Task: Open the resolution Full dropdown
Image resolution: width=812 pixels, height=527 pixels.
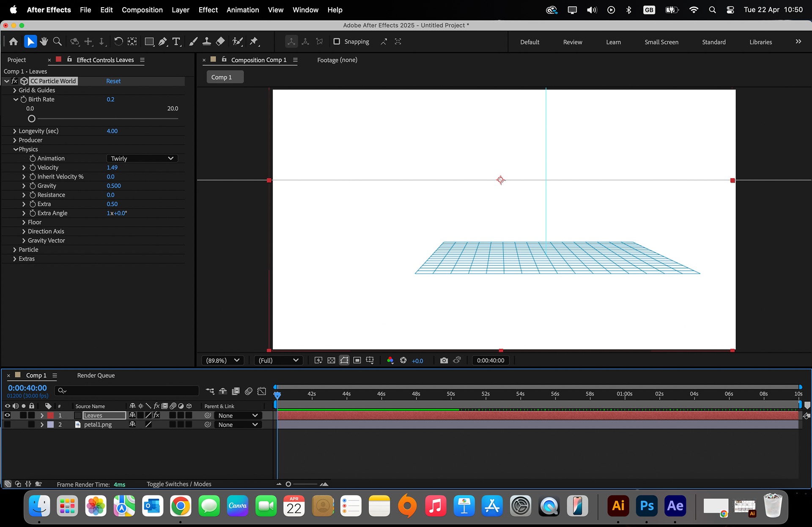Action: click(278, 360)
